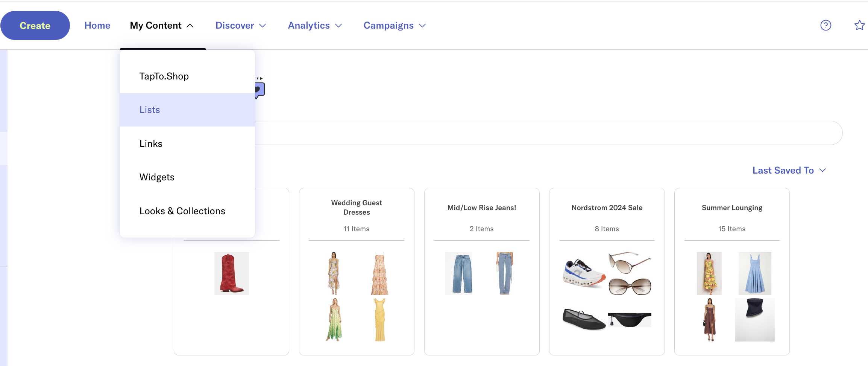
Task: Expand the Discover dropdown
Action: coord(241,25)
